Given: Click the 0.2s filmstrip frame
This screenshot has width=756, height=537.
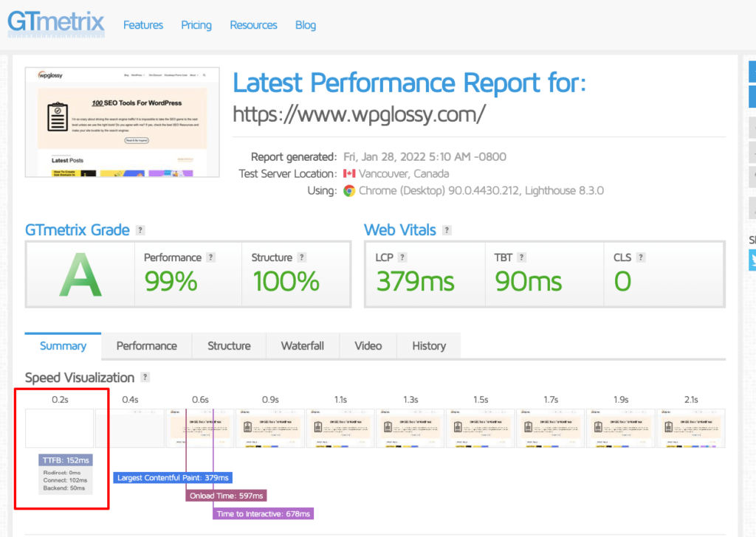Looking at the screenshot, I should [60, 428].
